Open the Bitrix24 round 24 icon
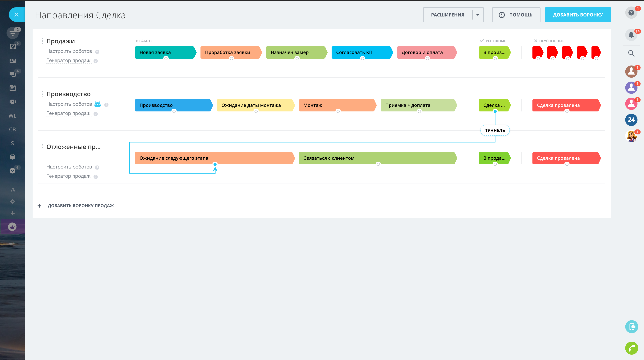Screen dimensions: 644x360 (x=631, y=120)
